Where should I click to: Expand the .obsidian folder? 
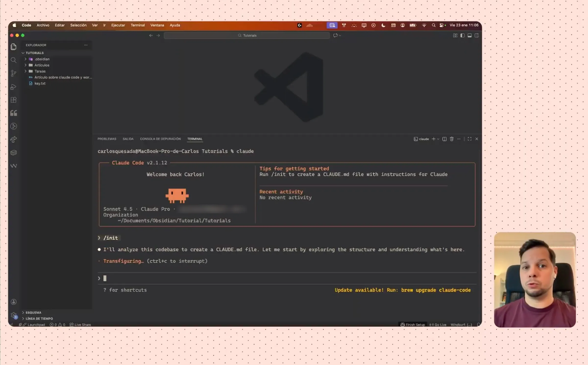(x=25, y=59)
